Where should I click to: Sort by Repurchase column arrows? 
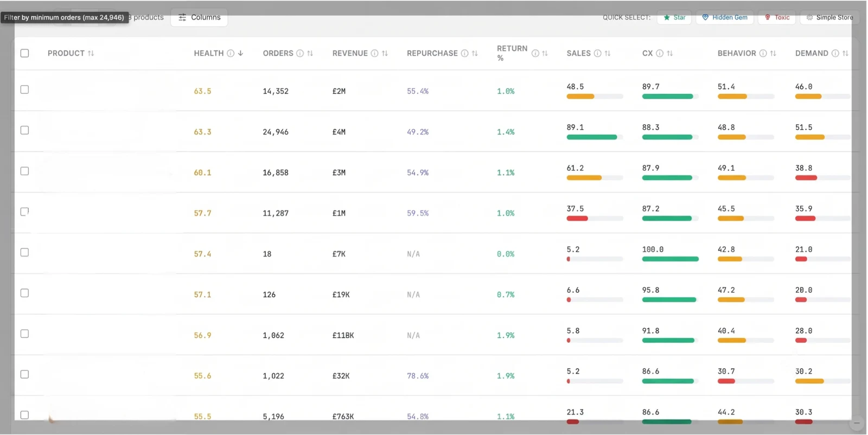click(475, 53)
